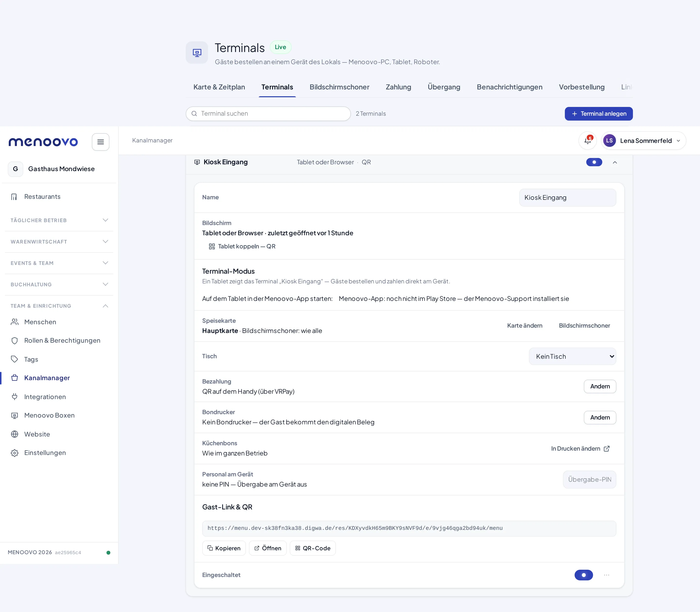Collapse the Kiosk Eingang terminal panel
This screenshot has width=700, height=612.
(x=615, y=163)
